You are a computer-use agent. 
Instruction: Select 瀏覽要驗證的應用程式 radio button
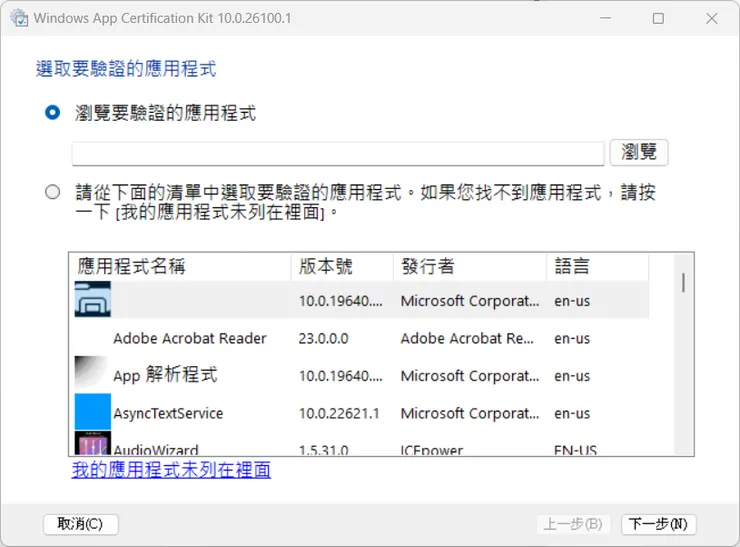pyautogui.click(x=52, y=113)
